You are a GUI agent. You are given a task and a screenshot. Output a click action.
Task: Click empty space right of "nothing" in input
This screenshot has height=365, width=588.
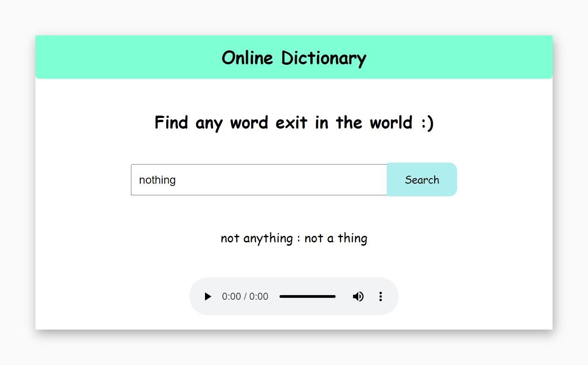tap(280, 180)
